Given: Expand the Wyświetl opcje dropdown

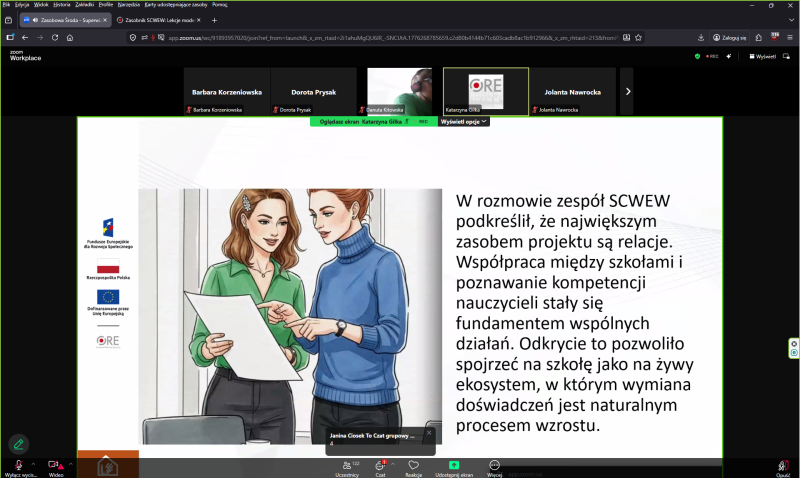Looking at the screenshot, I should tap(464, 121).
